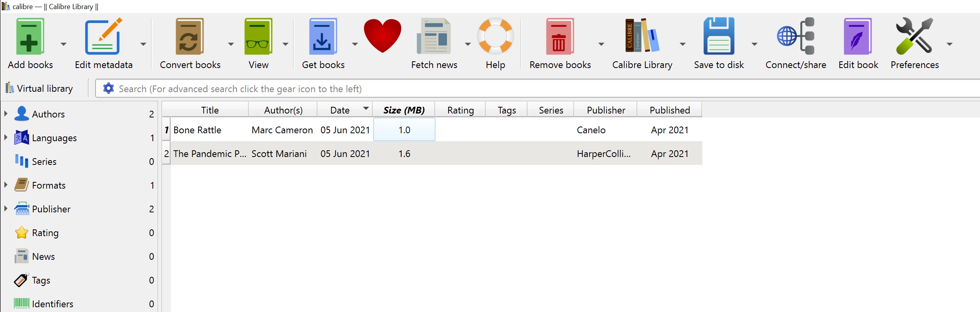Click the Canelo publisher cell
This screenshot has width=980, height=312.
coord(606,130)
